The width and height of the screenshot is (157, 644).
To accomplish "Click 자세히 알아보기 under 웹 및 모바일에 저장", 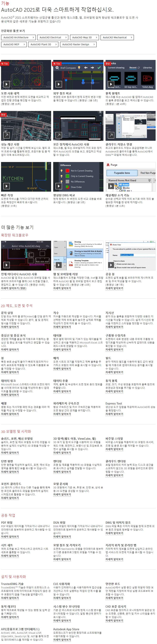I will [x=62, y=288].
